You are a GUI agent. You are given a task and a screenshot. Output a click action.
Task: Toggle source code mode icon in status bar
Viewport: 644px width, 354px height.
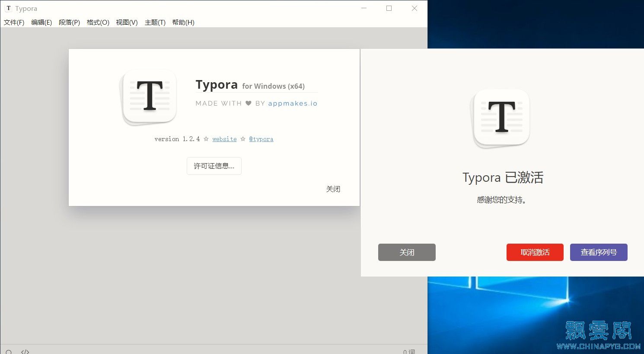point(25,351)
